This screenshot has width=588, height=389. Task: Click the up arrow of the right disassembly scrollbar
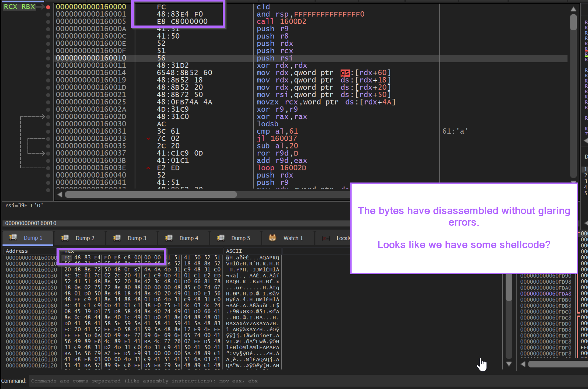[574, 9]
